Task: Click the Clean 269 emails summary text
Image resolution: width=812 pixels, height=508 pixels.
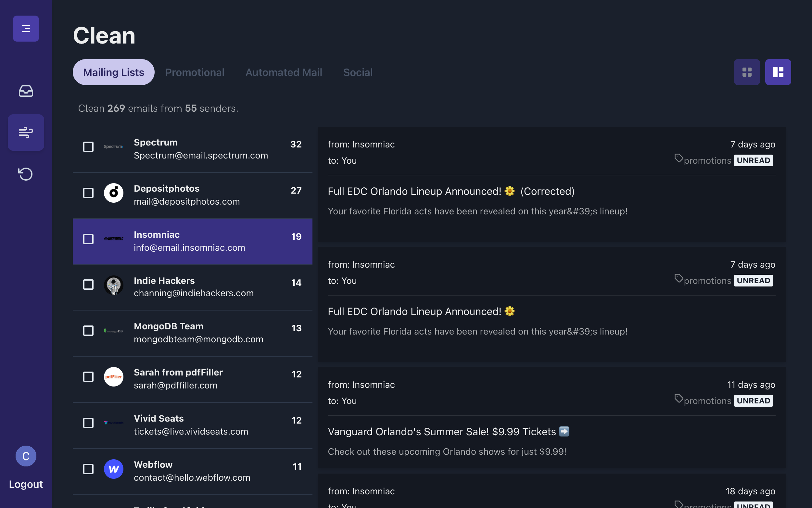Action: point(158,108)
